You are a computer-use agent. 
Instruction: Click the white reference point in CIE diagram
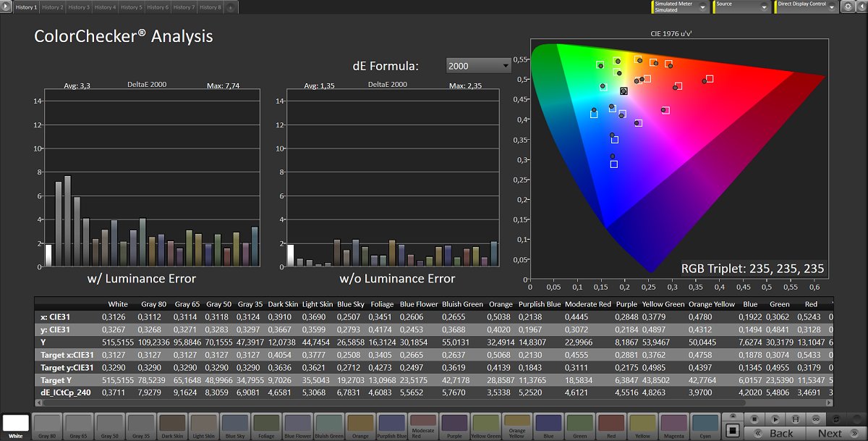click(x=624, y=91)
